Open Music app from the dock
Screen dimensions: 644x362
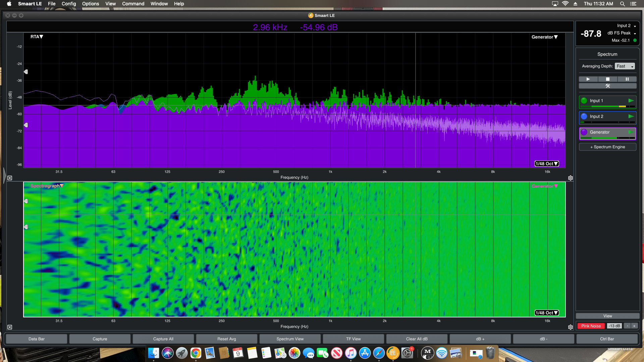click(351, 353)
